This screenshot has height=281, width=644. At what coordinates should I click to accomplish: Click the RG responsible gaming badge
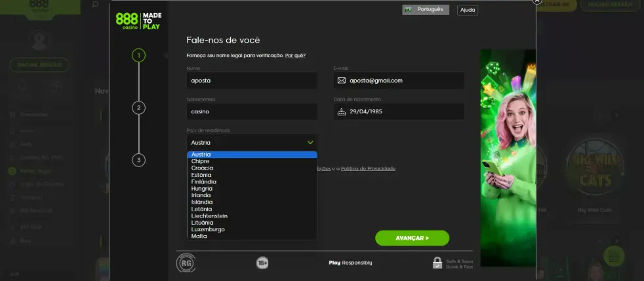(186, 263)
